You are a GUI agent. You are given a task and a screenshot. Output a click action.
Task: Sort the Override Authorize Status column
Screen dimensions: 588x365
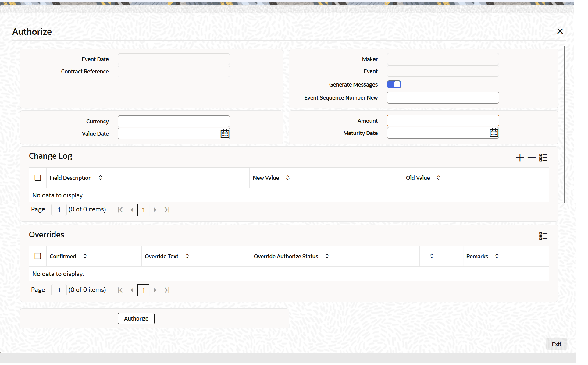click(x=327, y=256)
